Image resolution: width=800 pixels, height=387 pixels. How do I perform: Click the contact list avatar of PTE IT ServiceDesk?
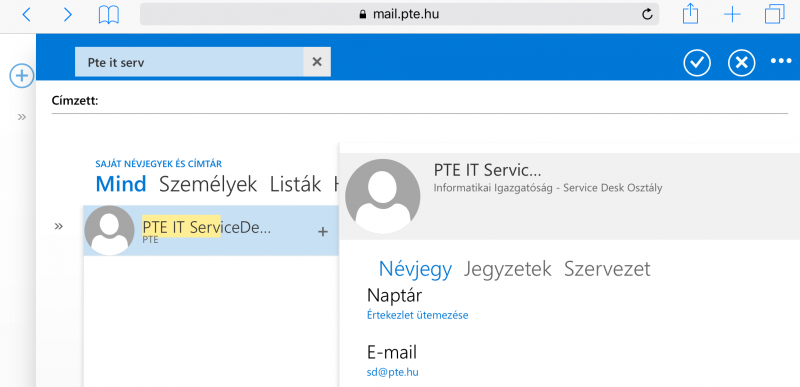click(x=109, y=230)
